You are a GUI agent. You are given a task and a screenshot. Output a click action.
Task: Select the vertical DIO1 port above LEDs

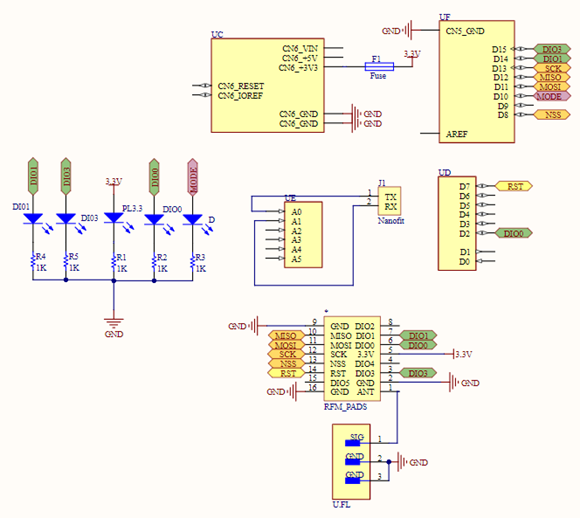click(33, 176)
